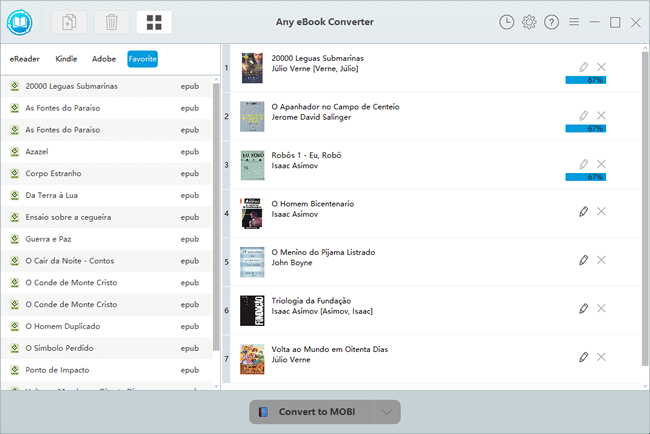Click progress bar of 20000 Leguas Submarinas
The width and height of the screenshot is (650, 434).
coord(586,80)
